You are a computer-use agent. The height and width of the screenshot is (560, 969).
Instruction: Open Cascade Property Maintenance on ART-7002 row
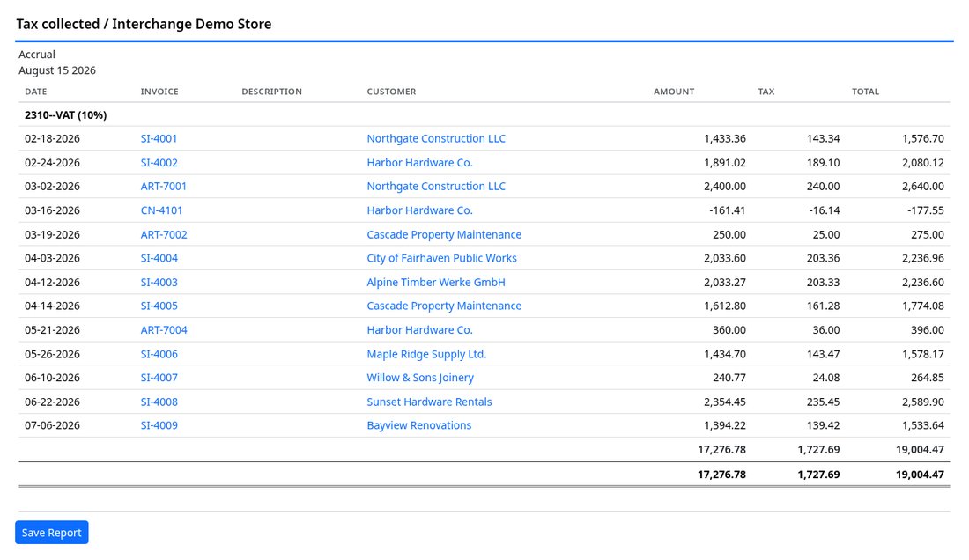[x=444, y=234]
